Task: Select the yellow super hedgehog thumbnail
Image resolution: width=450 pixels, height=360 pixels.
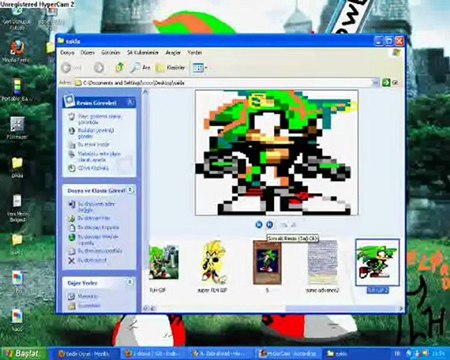Action: click(212, 262)
